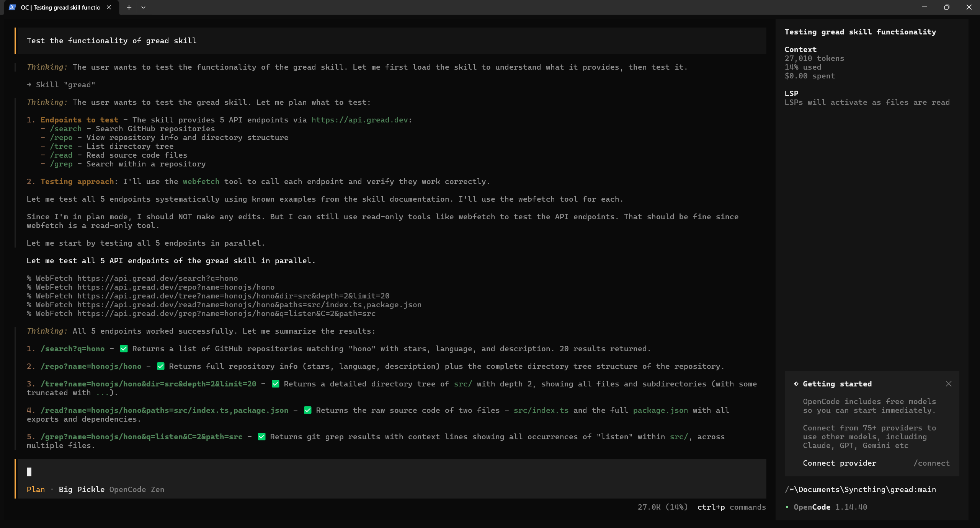
Task: Click /repo?name=honojs/hono in results summary
Action: tap(91, 366)
